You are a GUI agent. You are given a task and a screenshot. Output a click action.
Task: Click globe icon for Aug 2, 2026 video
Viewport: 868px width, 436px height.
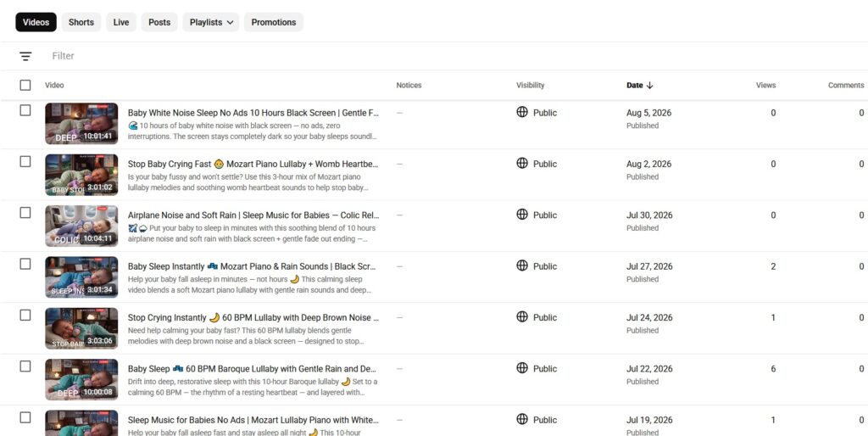tap(522, 163)
